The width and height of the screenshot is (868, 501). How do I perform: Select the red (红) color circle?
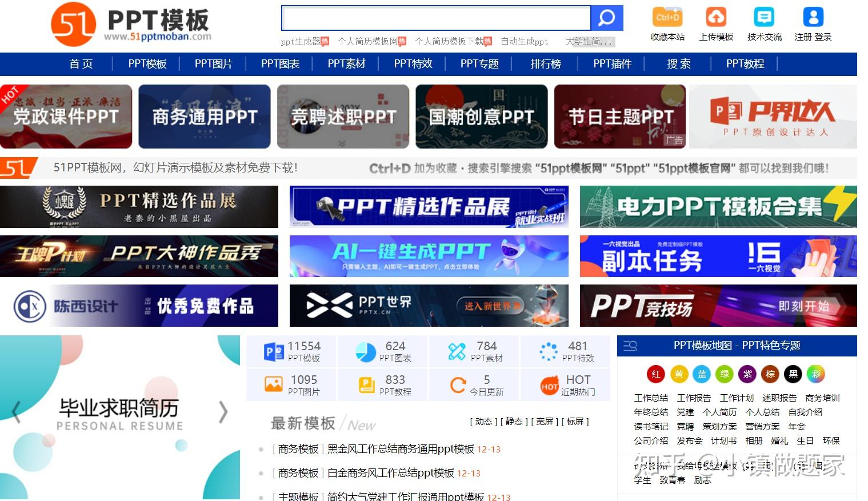coord(655,374)
